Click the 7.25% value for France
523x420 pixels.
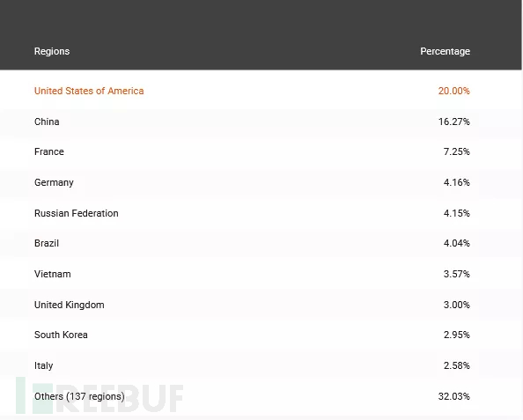[x=457, y=151]
